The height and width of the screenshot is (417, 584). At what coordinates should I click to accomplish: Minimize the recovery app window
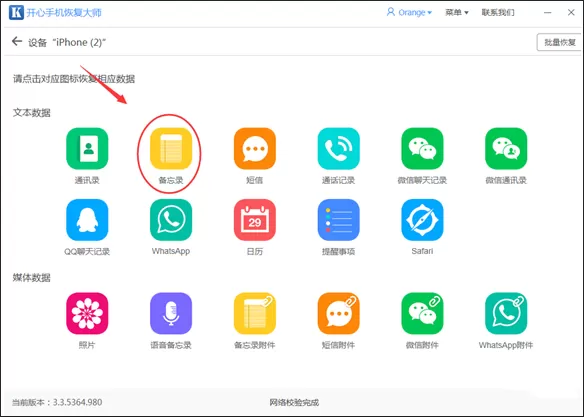click(x=548, y=12)
